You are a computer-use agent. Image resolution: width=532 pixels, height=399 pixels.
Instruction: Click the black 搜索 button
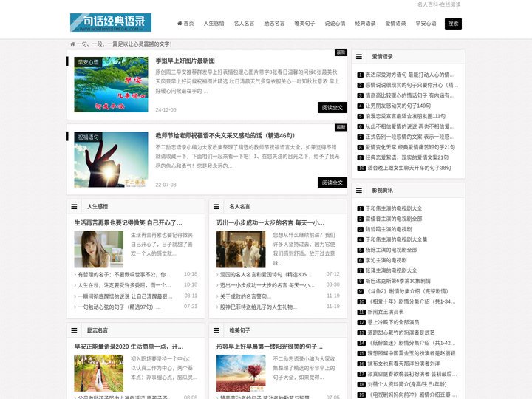[x=453, y=24]
